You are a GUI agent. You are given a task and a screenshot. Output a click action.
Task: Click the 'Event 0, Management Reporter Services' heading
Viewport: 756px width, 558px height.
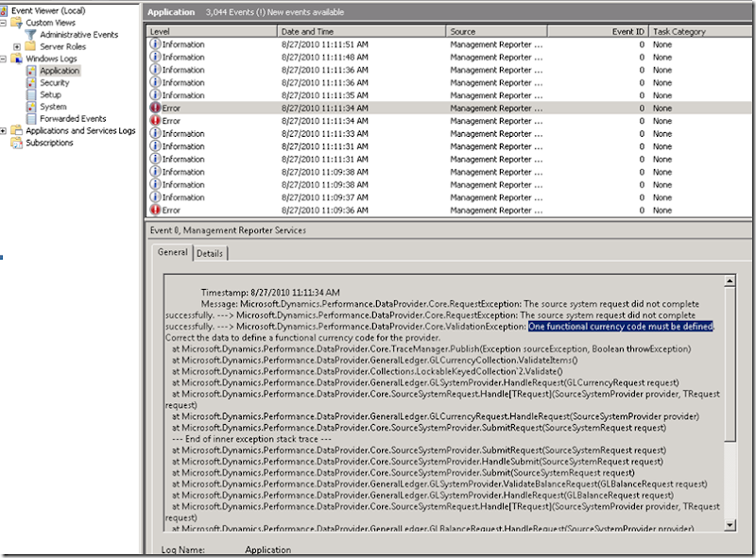click(228, 230)
